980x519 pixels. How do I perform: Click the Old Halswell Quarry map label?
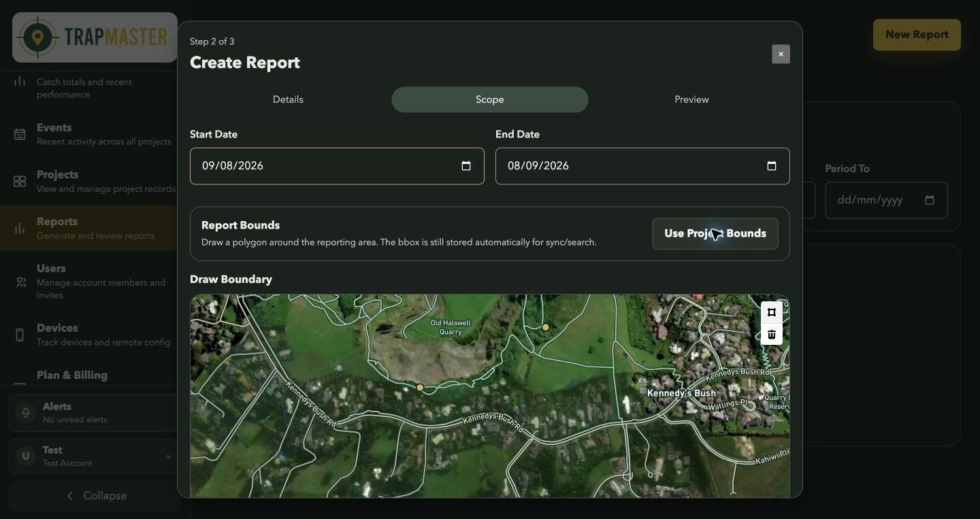pyautogui.click(x=451, y=327)
